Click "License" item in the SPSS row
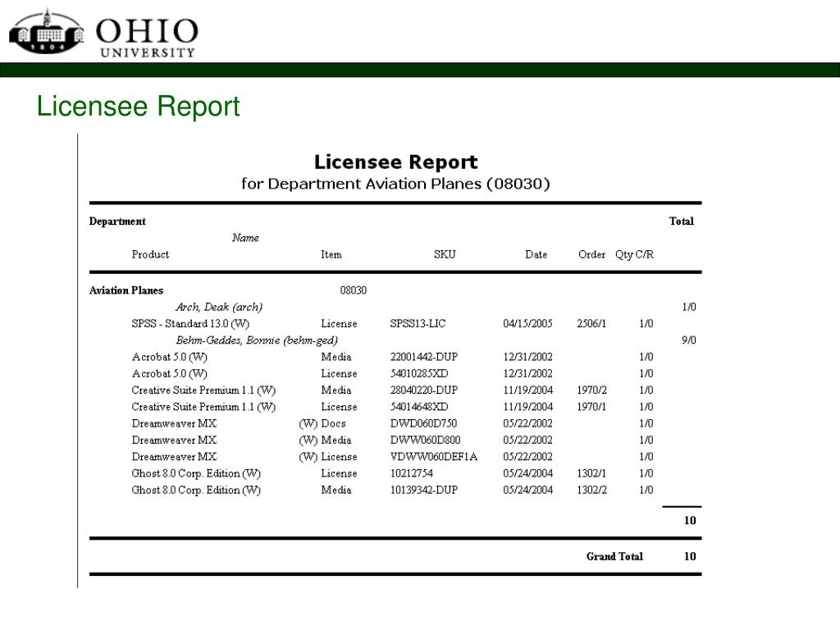 coord(339,323)
